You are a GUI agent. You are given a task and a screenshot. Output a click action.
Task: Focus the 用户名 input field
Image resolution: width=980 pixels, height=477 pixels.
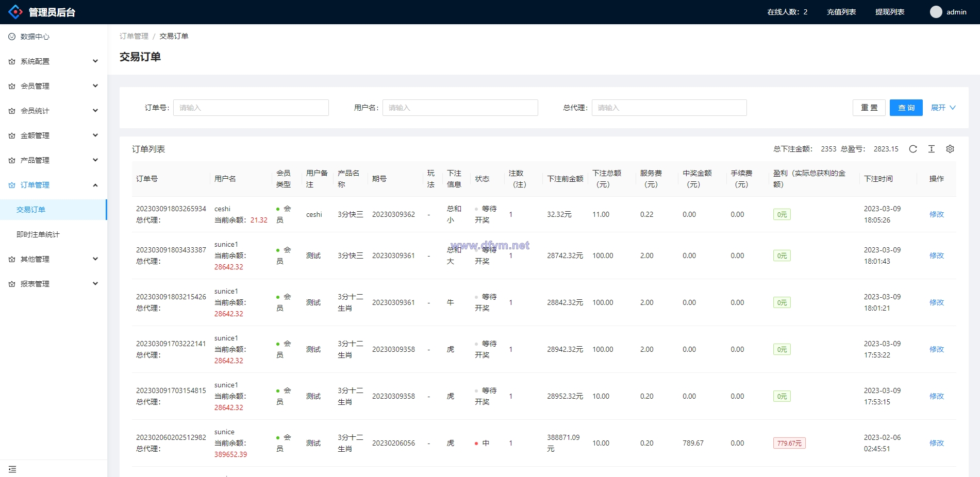coord(460,108)
